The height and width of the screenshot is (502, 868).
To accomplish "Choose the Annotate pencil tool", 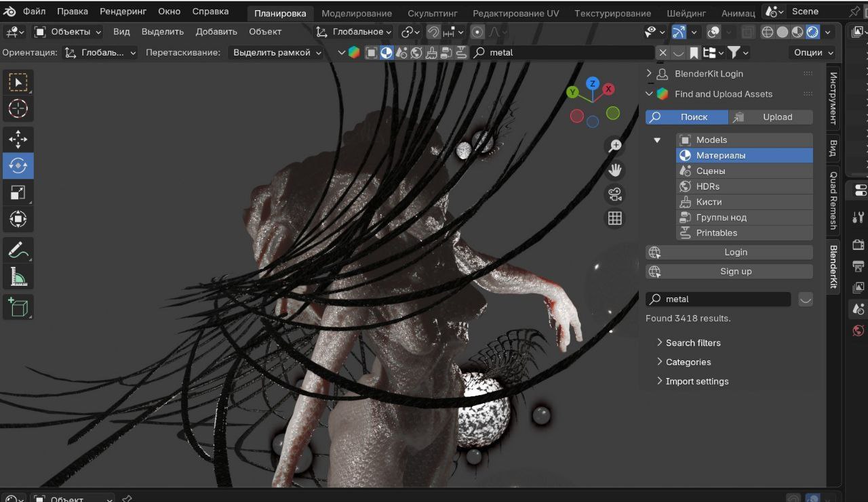I will (18, 250).
